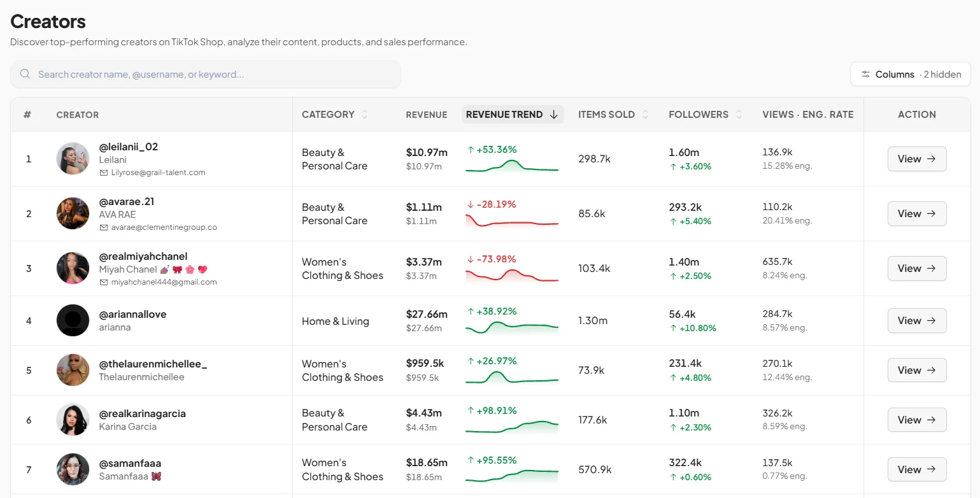Click the down arrow on Revenue Trend
980x498 pixels.
(x=553, y=115)
